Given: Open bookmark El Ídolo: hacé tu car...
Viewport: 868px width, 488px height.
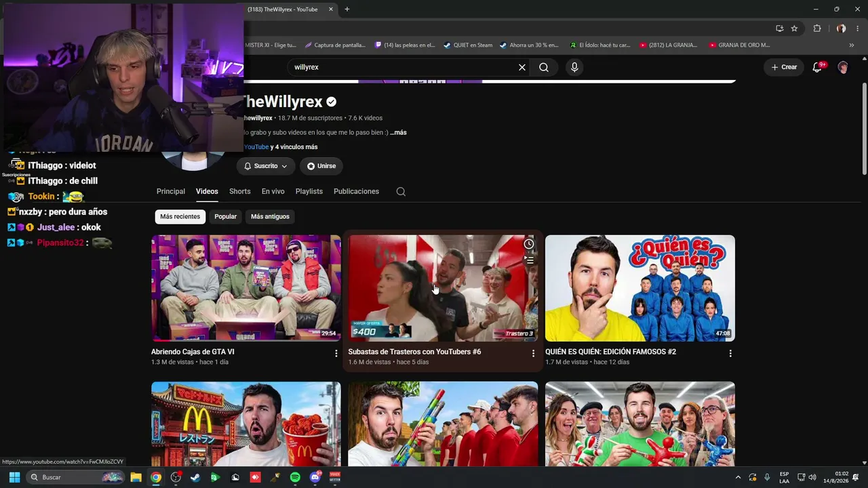Looking at the screenshot, I should [600, 45].
